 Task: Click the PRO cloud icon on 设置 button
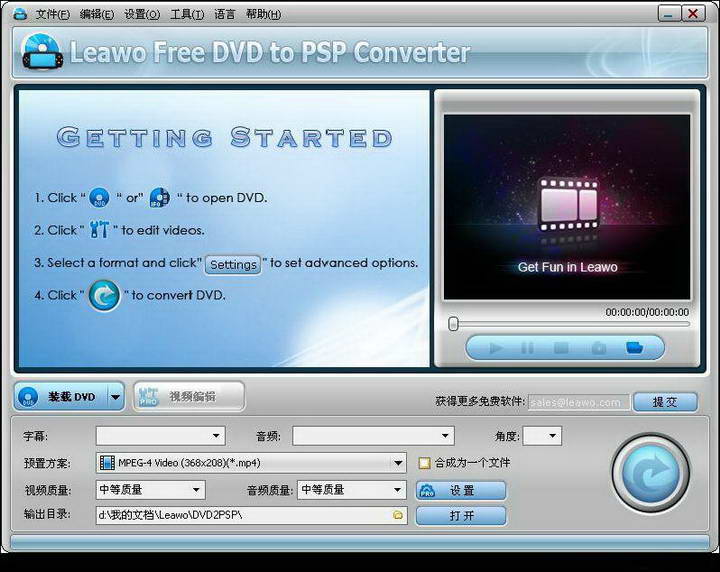coord(428,491)
